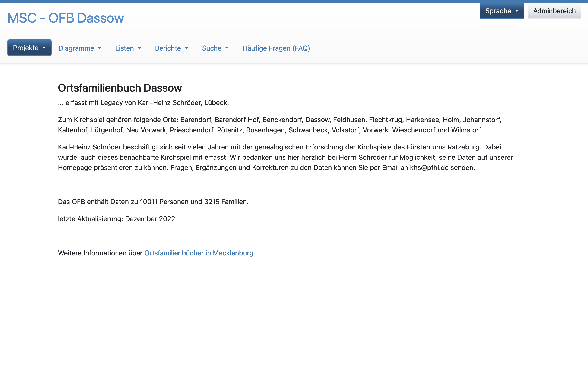Click the down arrow next to Berichte
This screenshot has width=588, height=392.
(x=186, y=48)
